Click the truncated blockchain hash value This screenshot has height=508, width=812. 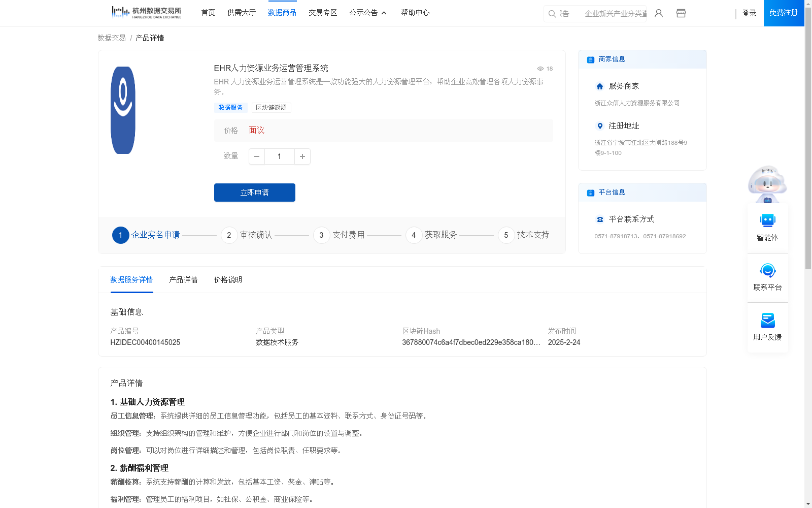471,342
